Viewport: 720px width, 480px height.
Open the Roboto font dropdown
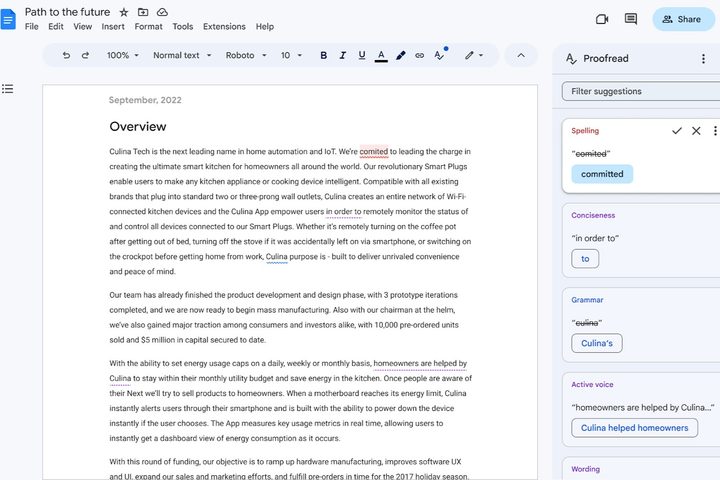tap(246, 55)
